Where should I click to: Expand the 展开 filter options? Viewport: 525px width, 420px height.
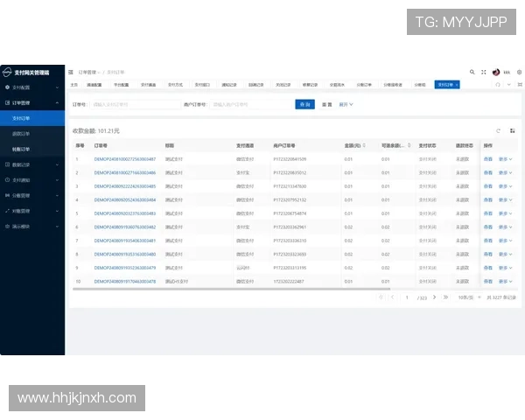pos(346,104)
